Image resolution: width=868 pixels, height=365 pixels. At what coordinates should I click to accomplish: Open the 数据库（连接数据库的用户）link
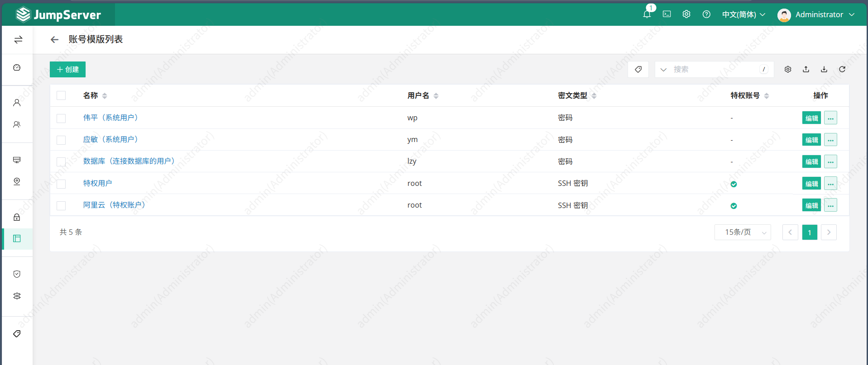[x=129, y=161]
